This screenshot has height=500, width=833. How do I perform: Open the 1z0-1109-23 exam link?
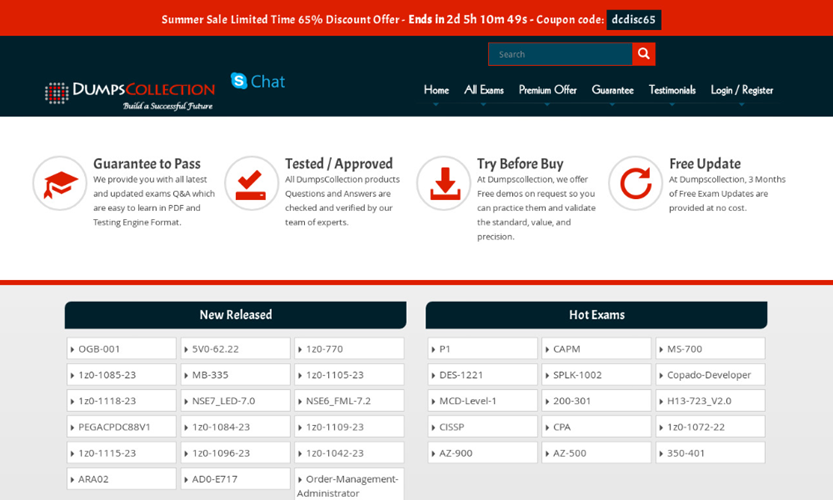[349, 427]
